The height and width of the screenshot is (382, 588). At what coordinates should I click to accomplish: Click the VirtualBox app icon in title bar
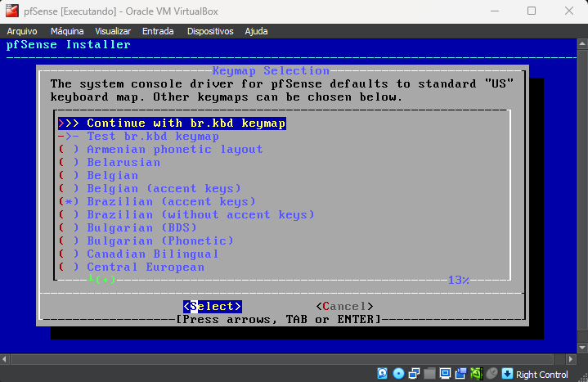point(12,11)
